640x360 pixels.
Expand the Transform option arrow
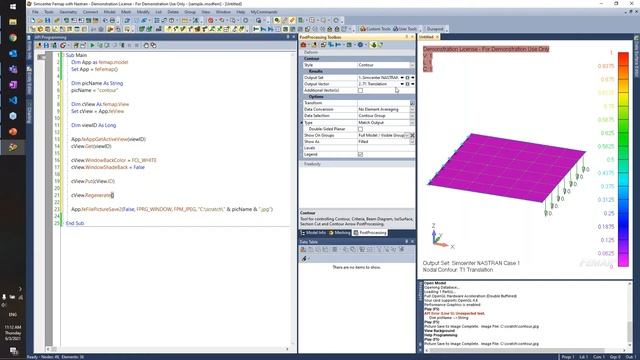(x=412, y=103)
